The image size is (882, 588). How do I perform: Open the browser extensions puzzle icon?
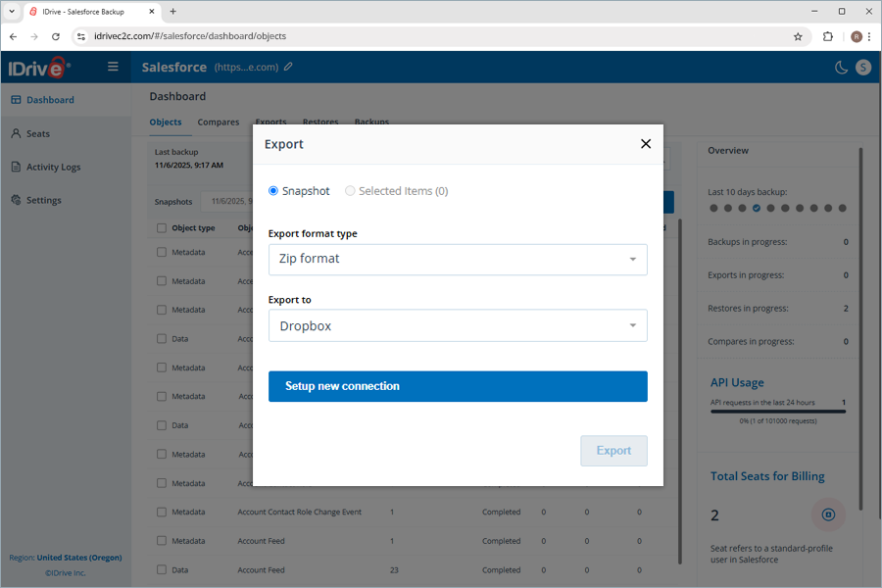click(827, 36)
